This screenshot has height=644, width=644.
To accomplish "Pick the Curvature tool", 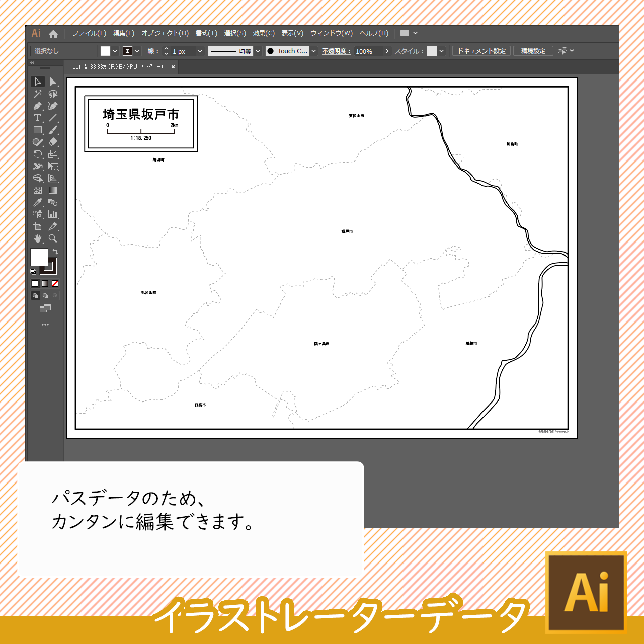I will 53,106.
